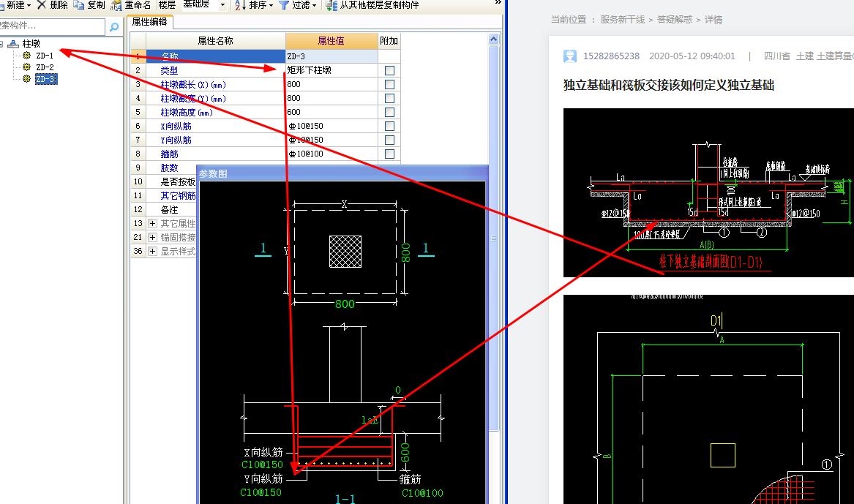Tick the 附加 checkbox for X向纵筋

click(x=389, y=127)
